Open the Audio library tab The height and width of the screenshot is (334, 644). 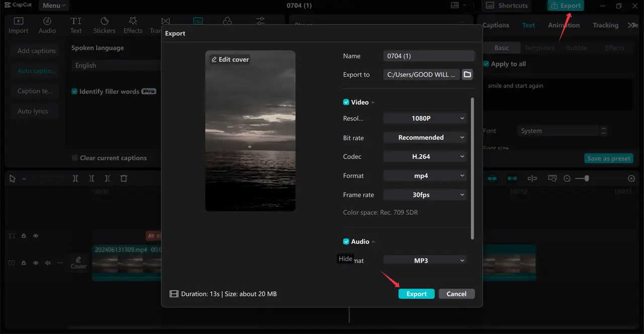click(x=47, y=25)
